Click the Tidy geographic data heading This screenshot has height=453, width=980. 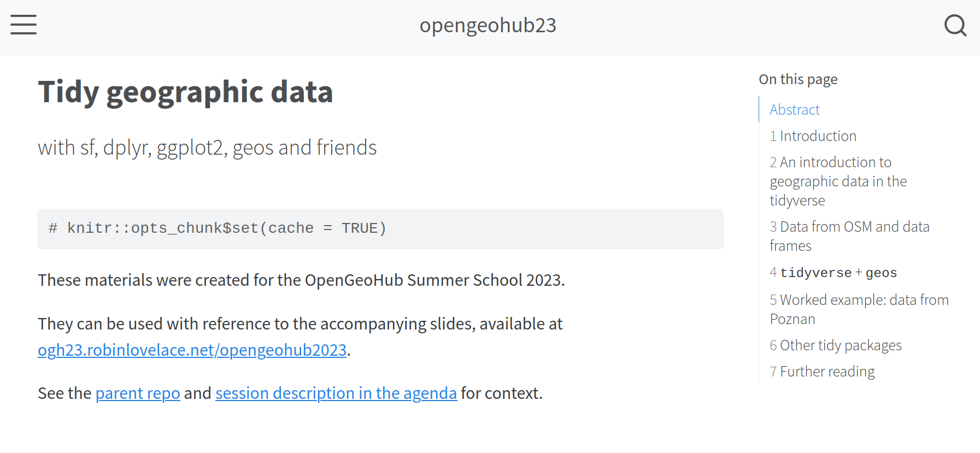pos(185,92)
